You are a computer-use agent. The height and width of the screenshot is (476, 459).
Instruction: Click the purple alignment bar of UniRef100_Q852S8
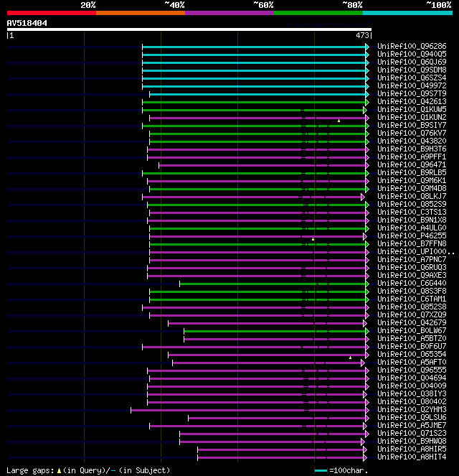(x=254, y=307)
